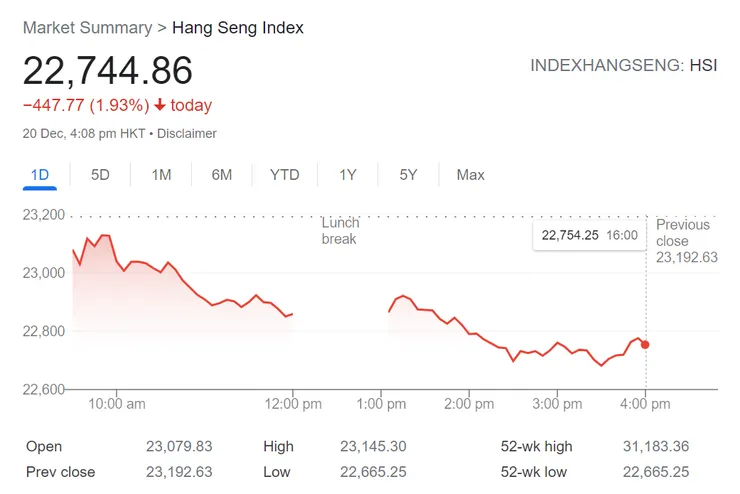Click the Hang Seng Index title
Screen dimensions: 740x494
coord(238,28)
